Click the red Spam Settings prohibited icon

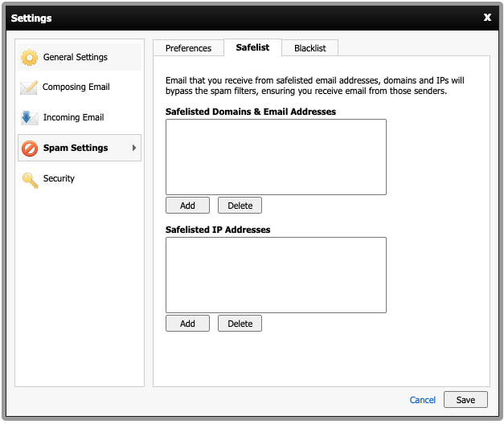click(x=30, y=149)
